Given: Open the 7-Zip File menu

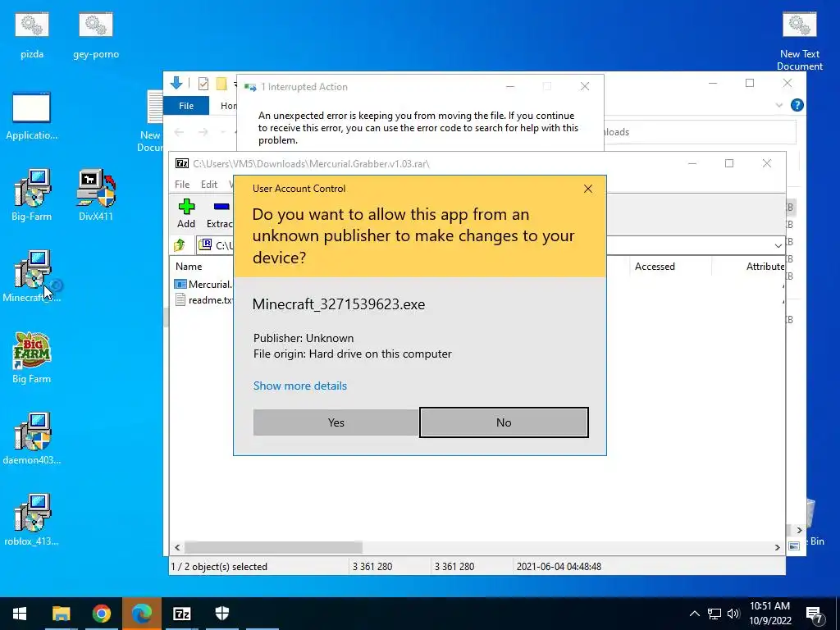Looking at the screenshot, I should point(182,185).
